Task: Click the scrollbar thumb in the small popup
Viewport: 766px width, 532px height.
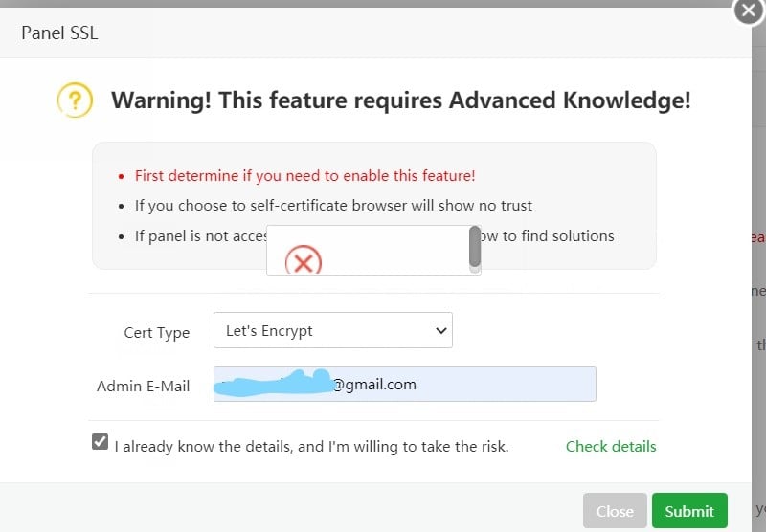Action: tap(474, 247)
